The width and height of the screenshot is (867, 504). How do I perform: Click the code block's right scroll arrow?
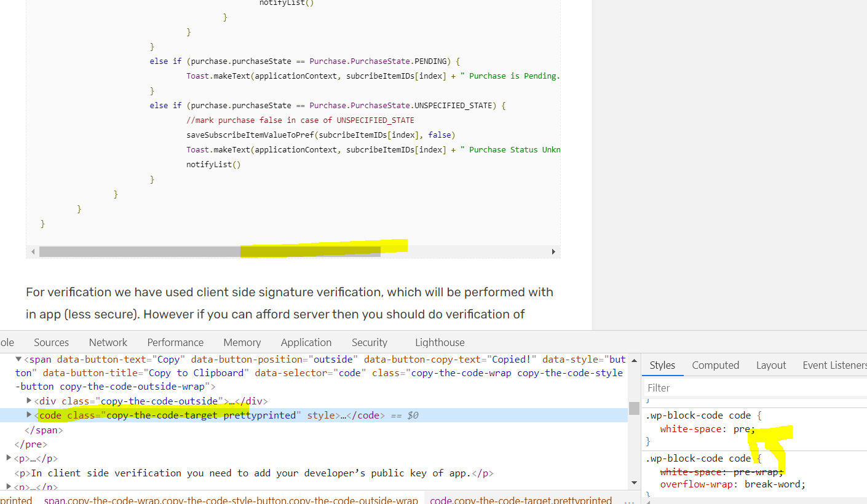click(553, 251)
